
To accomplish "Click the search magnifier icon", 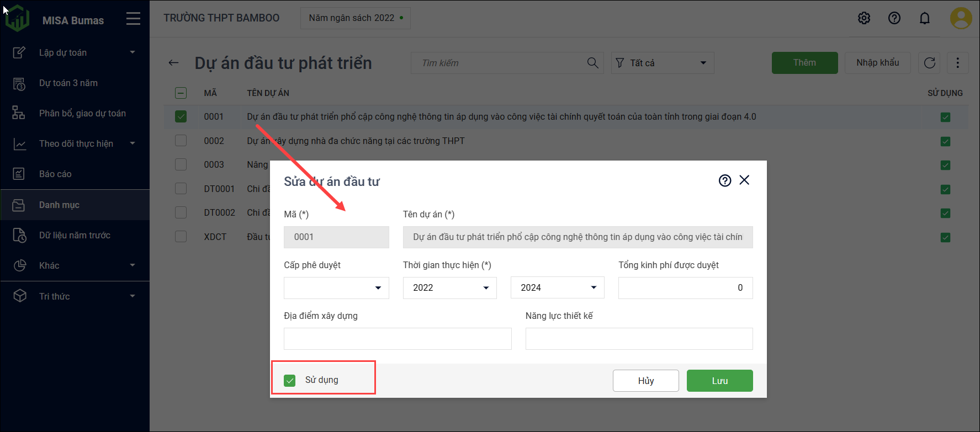I will [x=592, y=63].
